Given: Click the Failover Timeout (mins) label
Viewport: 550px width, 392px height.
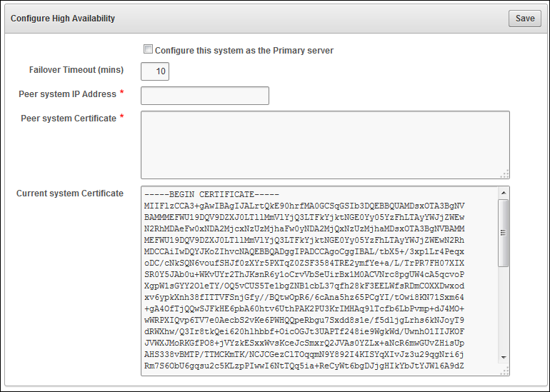Looking at the screenshot, I should [76, 70].
